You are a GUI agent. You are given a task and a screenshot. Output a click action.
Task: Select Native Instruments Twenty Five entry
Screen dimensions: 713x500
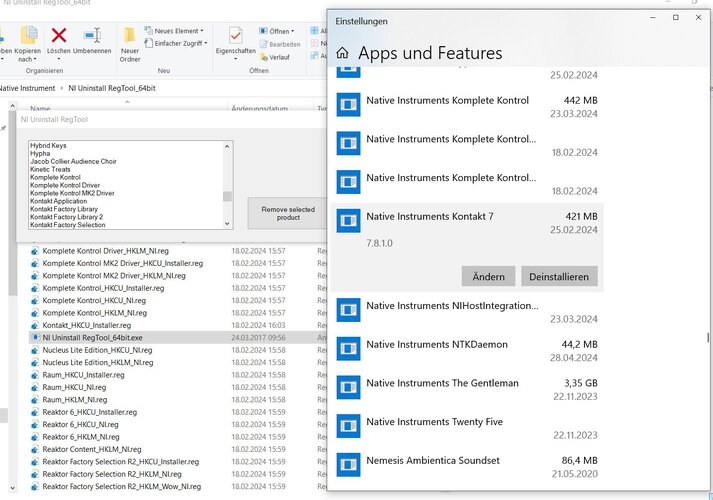click(467, 428)
